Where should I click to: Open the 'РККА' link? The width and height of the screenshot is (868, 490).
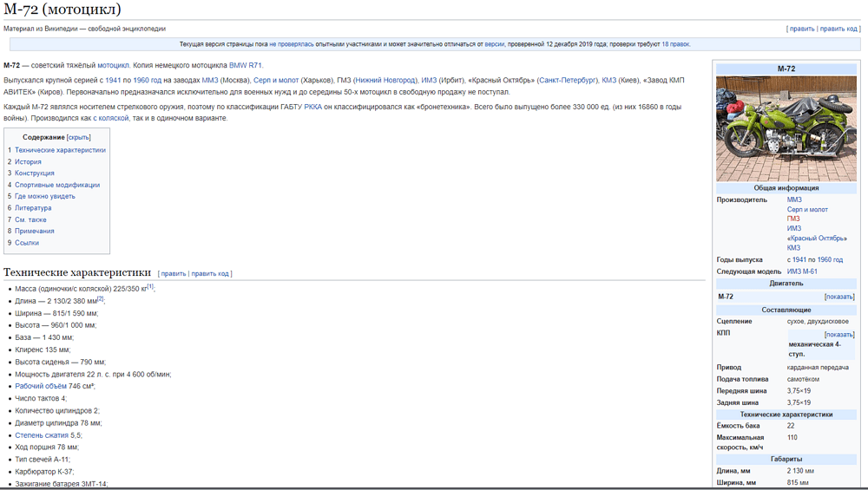click(x=312, y=107)
